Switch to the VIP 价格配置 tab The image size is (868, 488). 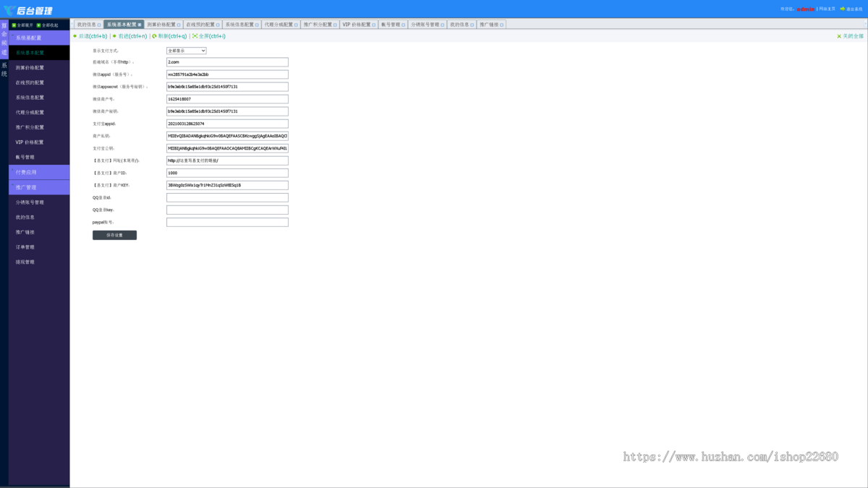pos(358,25)
